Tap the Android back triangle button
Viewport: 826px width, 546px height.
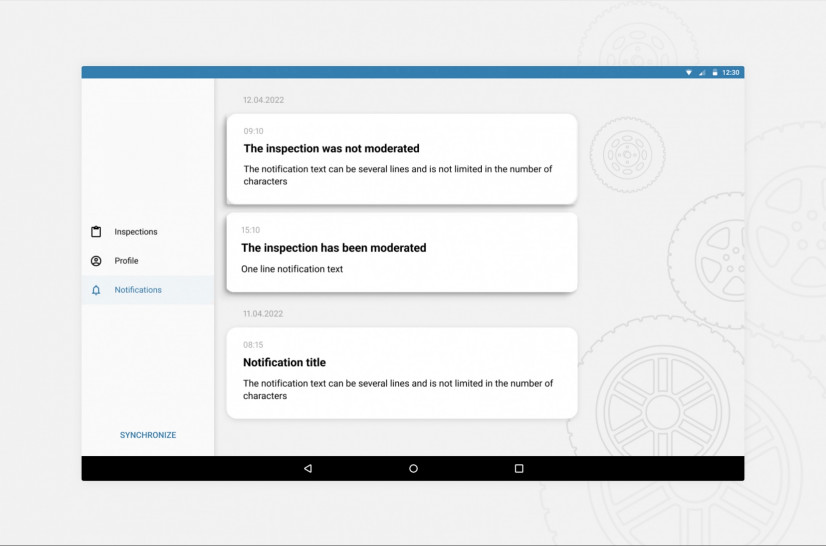pyautogui.click(x=307, y=468)
